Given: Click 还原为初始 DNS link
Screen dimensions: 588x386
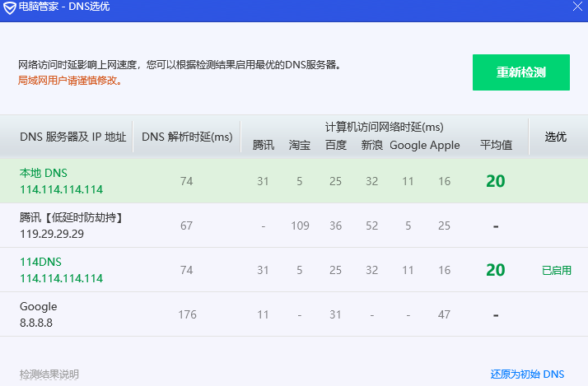Looking at the screenshot, I should coord(527,374).
